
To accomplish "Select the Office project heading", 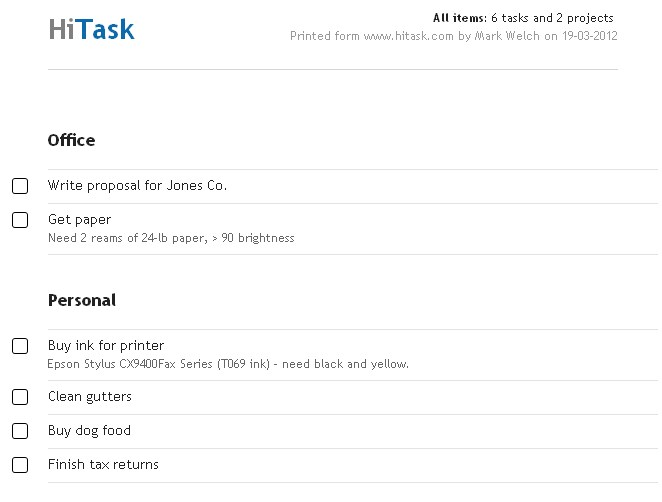I will click(x=71, y=140).
